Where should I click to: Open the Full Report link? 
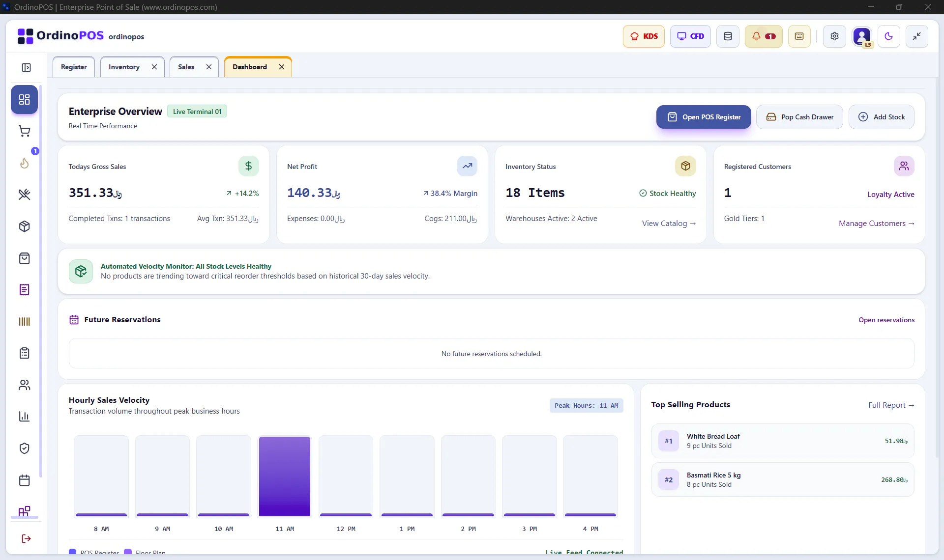pos(891,405)
